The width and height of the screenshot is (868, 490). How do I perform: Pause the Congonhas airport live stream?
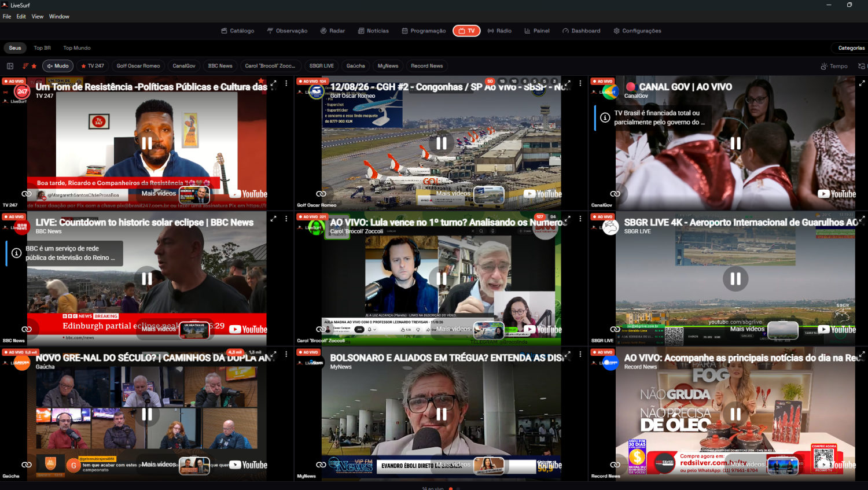click(442, 143)
